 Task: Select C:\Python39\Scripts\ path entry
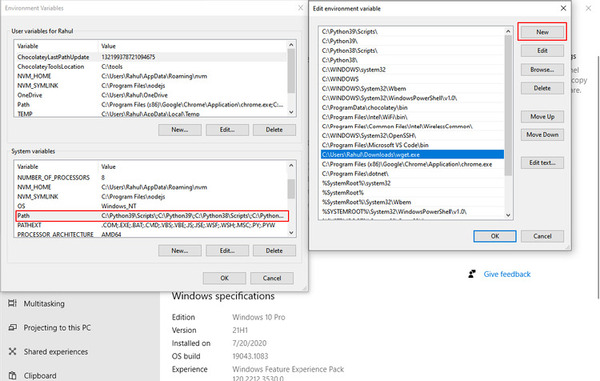tap(412, 32)
